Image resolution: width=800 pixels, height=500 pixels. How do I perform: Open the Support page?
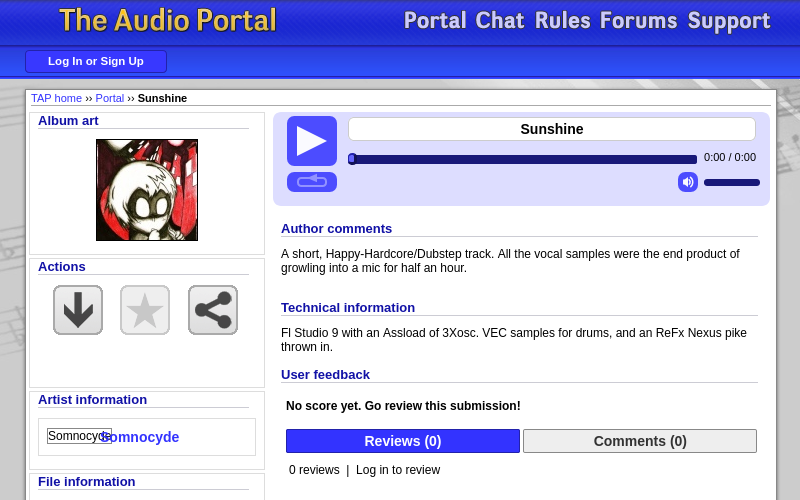click(x=728, y=21)
